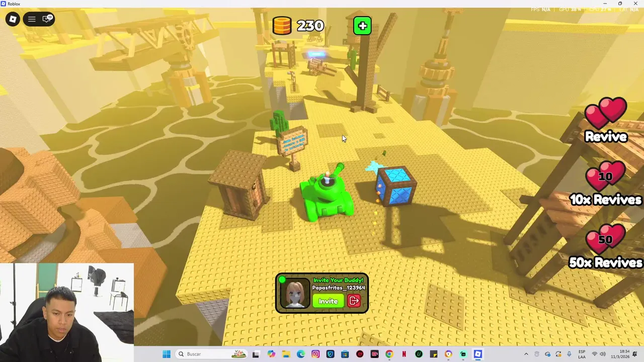Click the 230 coin balance
644x362 pixels.
310,25
